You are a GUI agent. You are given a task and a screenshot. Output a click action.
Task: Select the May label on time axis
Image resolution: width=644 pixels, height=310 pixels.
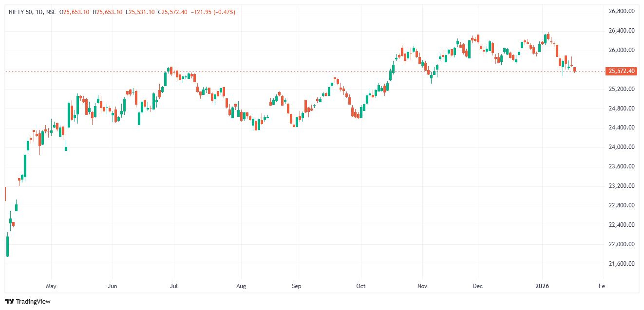(51, 286)
